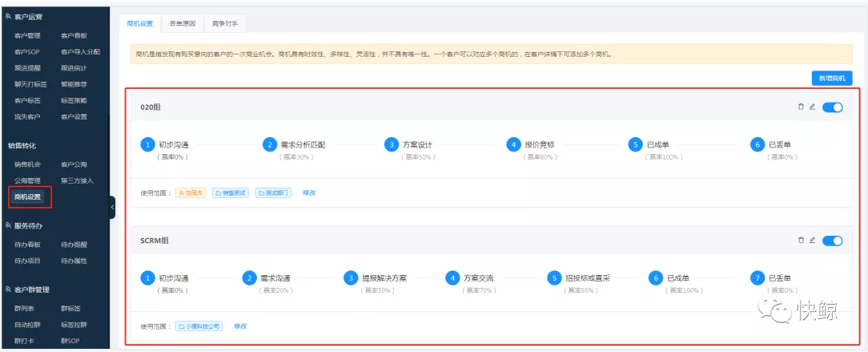
Task: Open 跟进统计 in sidebar
Action: click(74, 68)
